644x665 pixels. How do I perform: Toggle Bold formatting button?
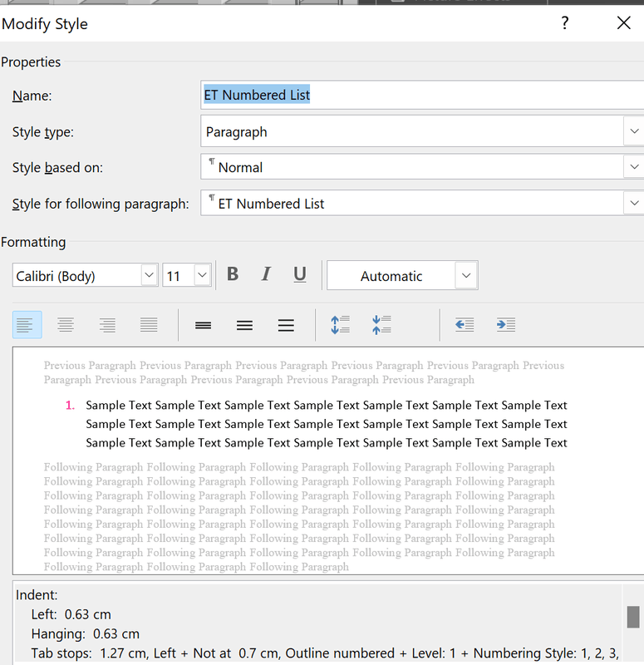click(x=233, y=274)
